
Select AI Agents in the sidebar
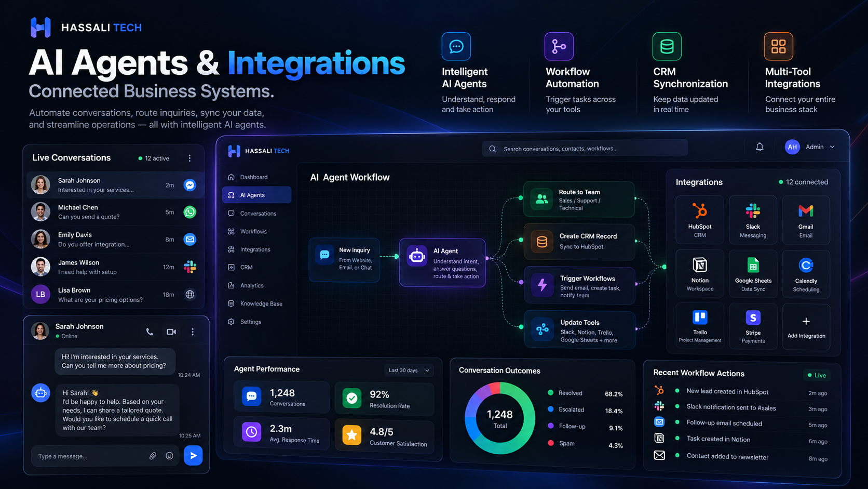click(256, 195)
